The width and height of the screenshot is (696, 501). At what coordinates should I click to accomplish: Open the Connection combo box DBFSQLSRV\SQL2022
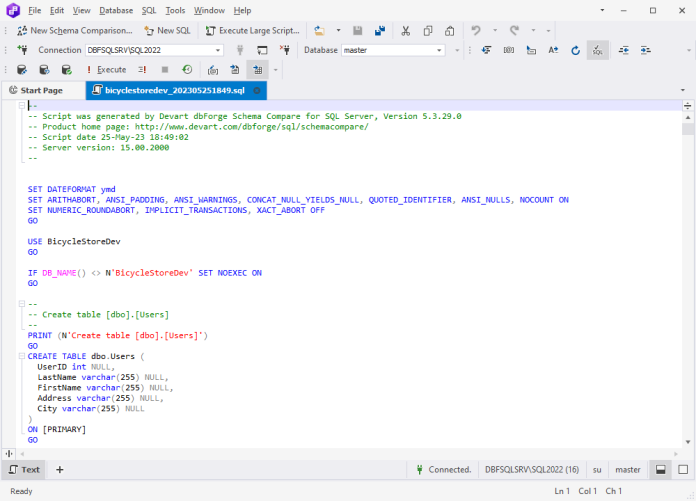pyautogui.click(x=154, y=50)
